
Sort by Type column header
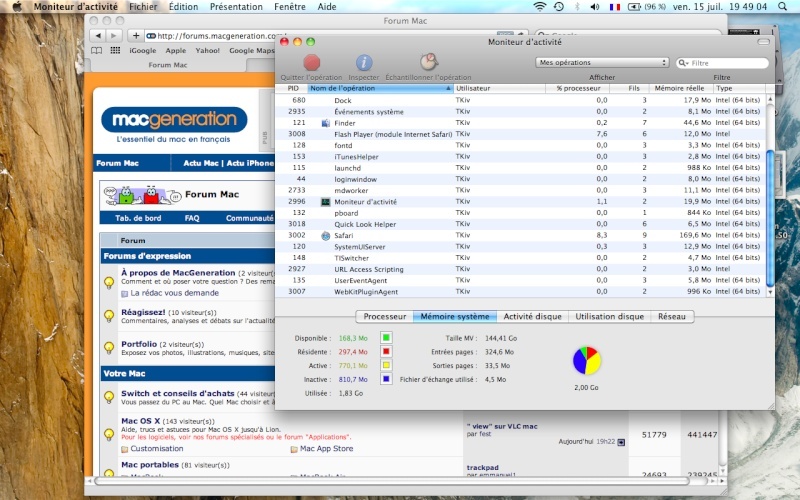click(x=739, y=88)
